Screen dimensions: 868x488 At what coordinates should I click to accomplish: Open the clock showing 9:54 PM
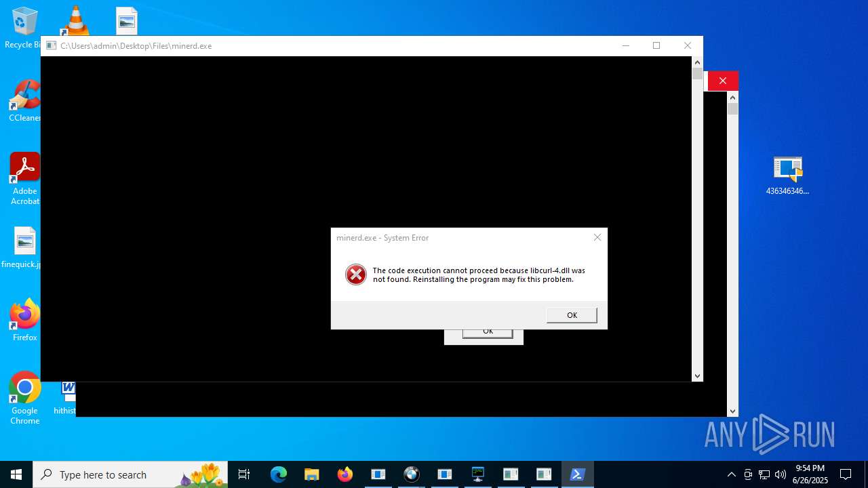tap(810, 474)
